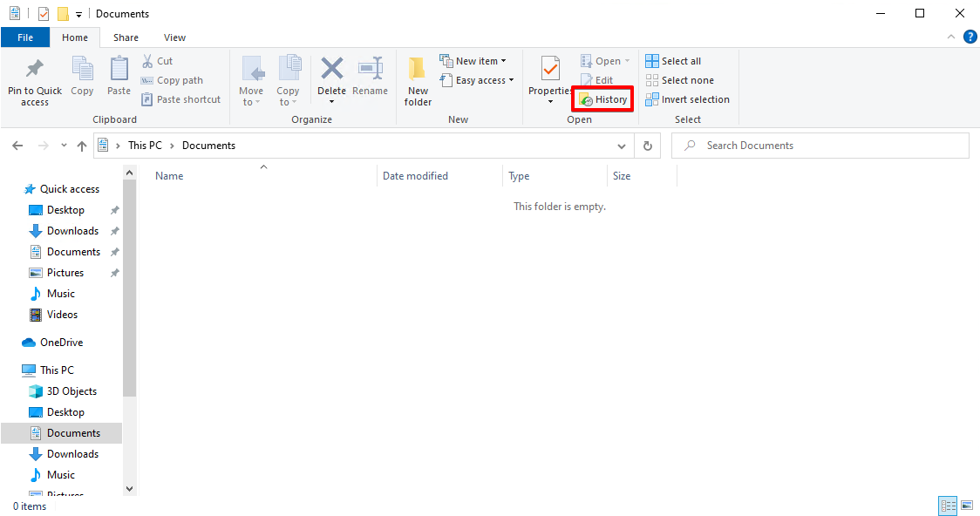This screenshot has width=980, height=516.
Task: Open the File menu
Action: point(25,37)
